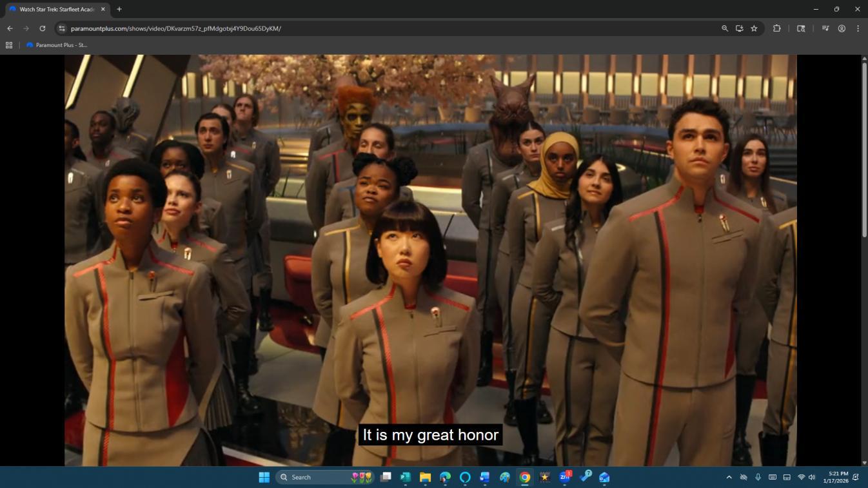The image size is (868, 488).
Task: Open the Zoom app from the taskbar
Action: 565,477
